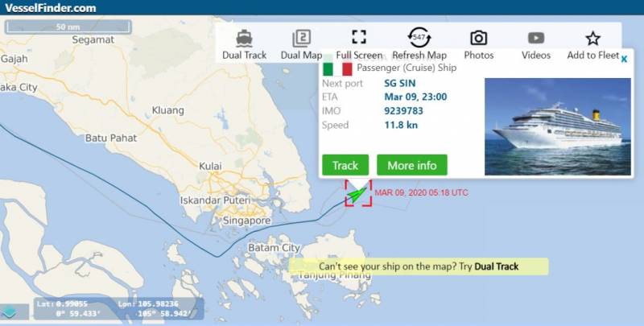Viewport: 644px width, 326px height.
Task: Click the Dual Track link in yellow banner
Action: point(496,266)
